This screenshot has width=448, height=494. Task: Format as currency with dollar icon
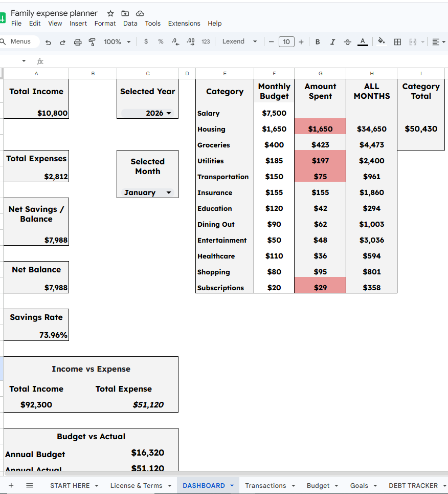(x=146, y=41)
